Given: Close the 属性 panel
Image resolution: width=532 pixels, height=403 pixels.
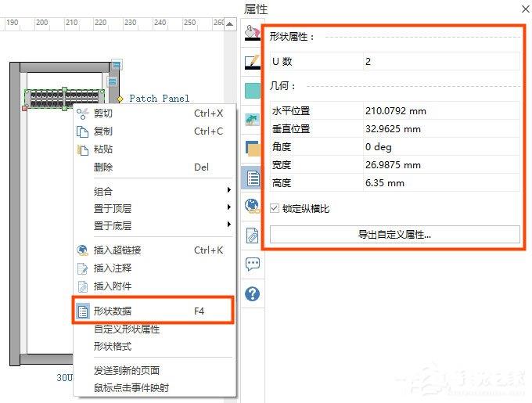Looking at the screenshot, I should [526, 9].
